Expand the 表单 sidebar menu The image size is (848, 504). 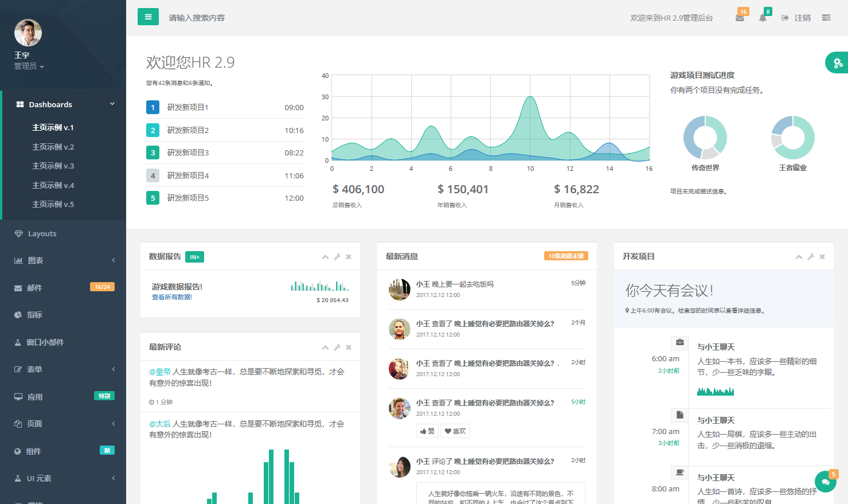pyautogui.click(x=63, y=369)
